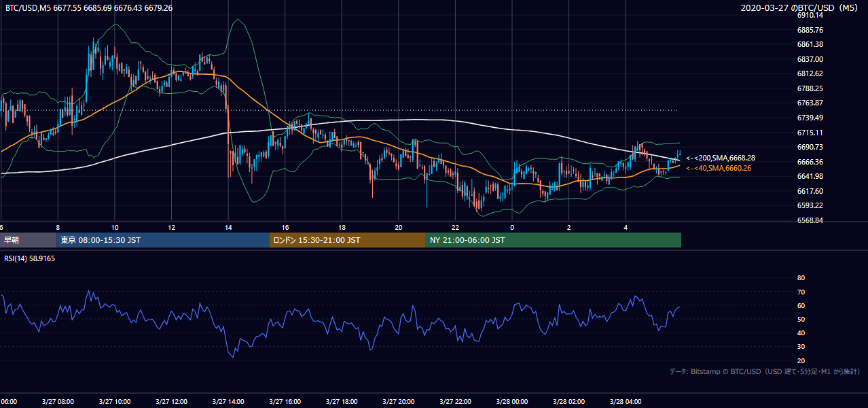Click price axis value 6690.73
Image resolution: width=868 pixels, height=408 pixels.
810,147
